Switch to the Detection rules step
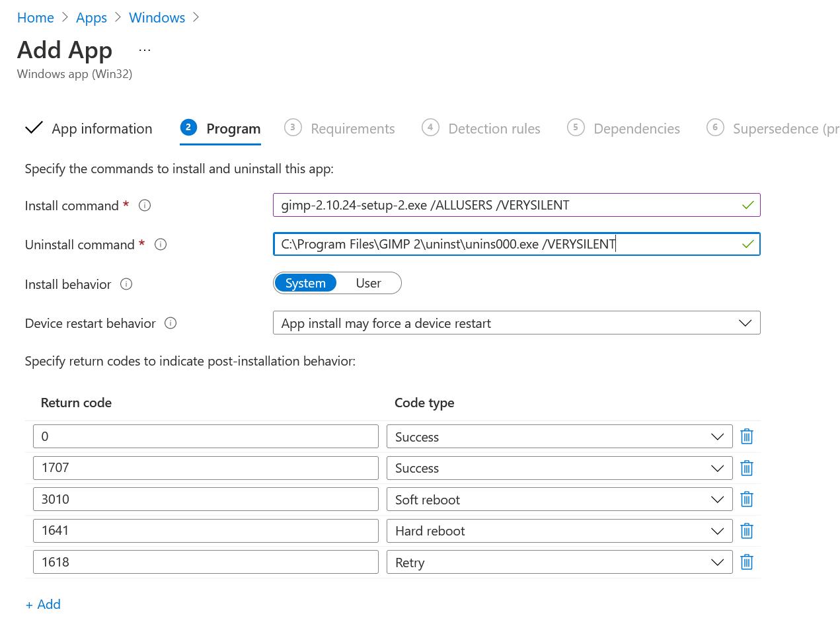 click(494, 128)
